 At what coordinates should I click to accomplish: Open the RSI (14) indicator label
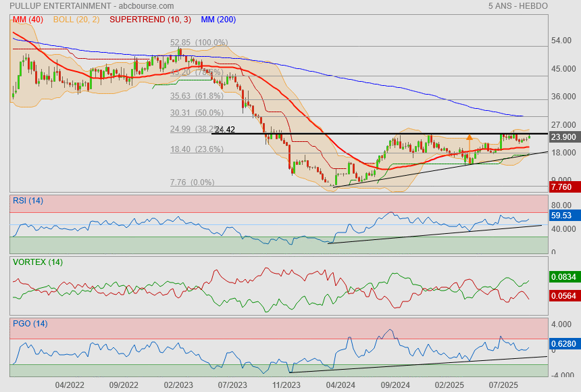[28, 200]
